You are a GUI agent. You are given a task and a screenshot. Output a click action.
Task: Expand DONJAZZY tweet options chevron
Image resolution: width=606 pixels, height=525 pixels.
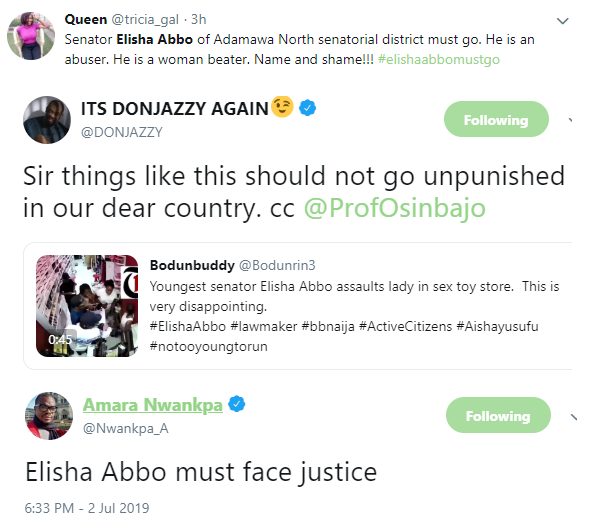pyautogui.click(x=570, y=120)
